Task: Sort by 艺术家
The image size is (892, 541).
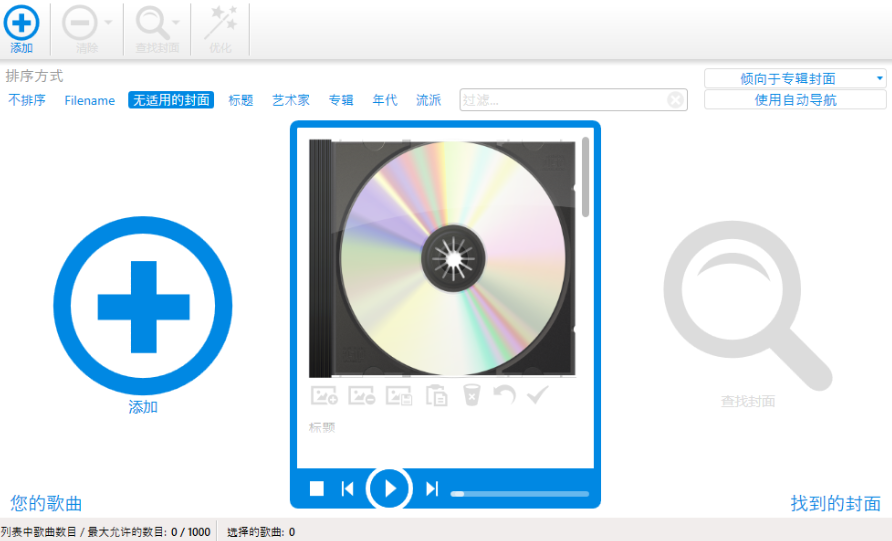Action: (x=291, y=100)
